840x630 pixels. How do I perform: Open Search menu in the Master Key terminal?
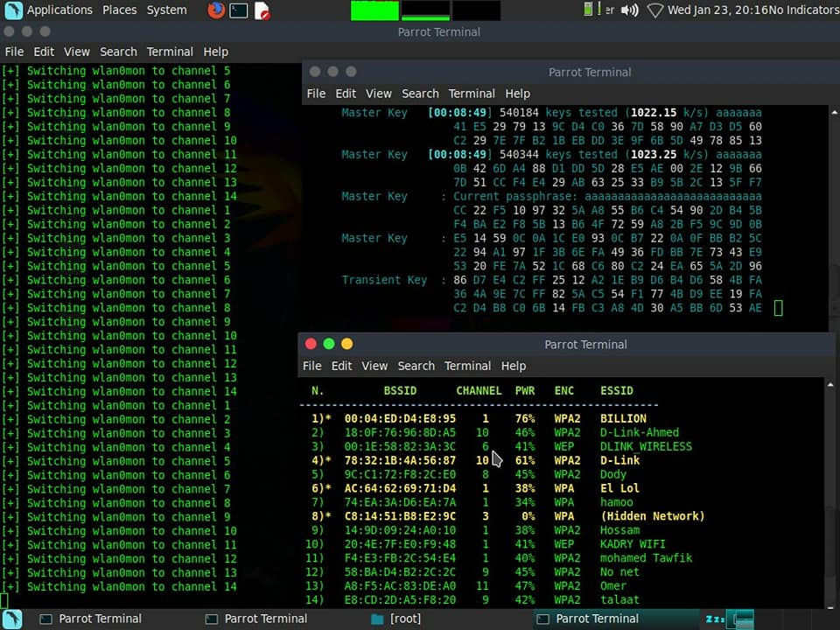(x=421, y=94)
